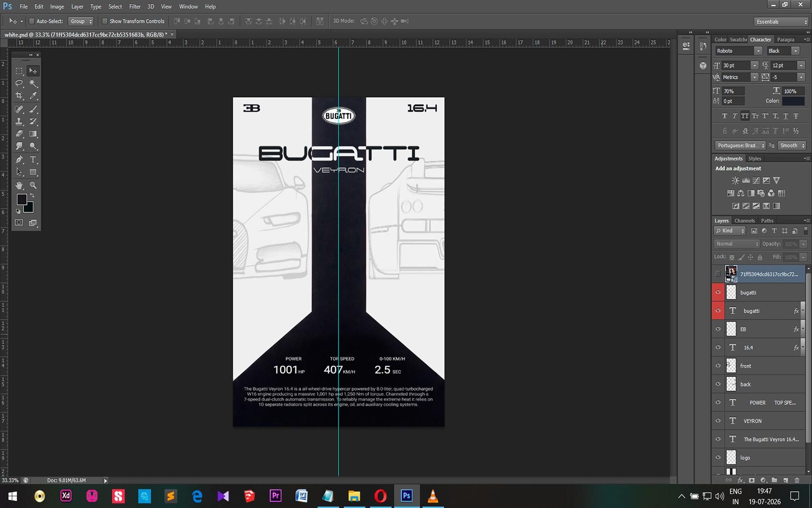
Task: Open the Styles tab
Action: [x=755, y=158]
